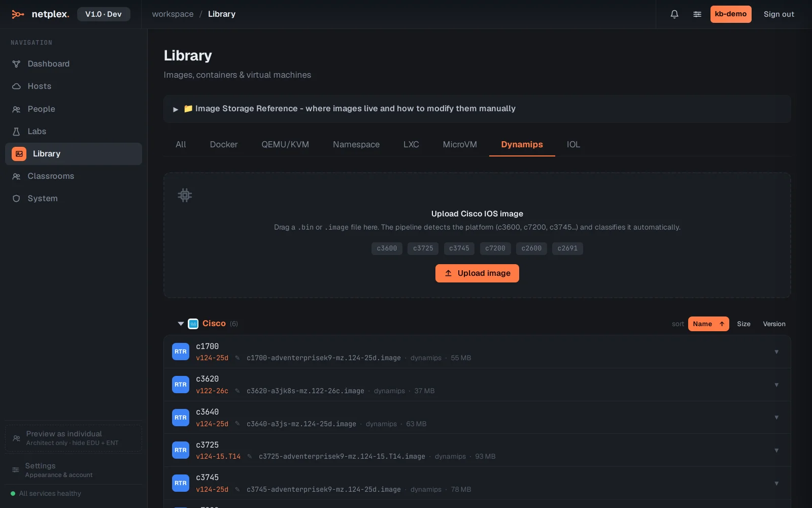Switch to the QEMU/KVM tab

[285, 145]
